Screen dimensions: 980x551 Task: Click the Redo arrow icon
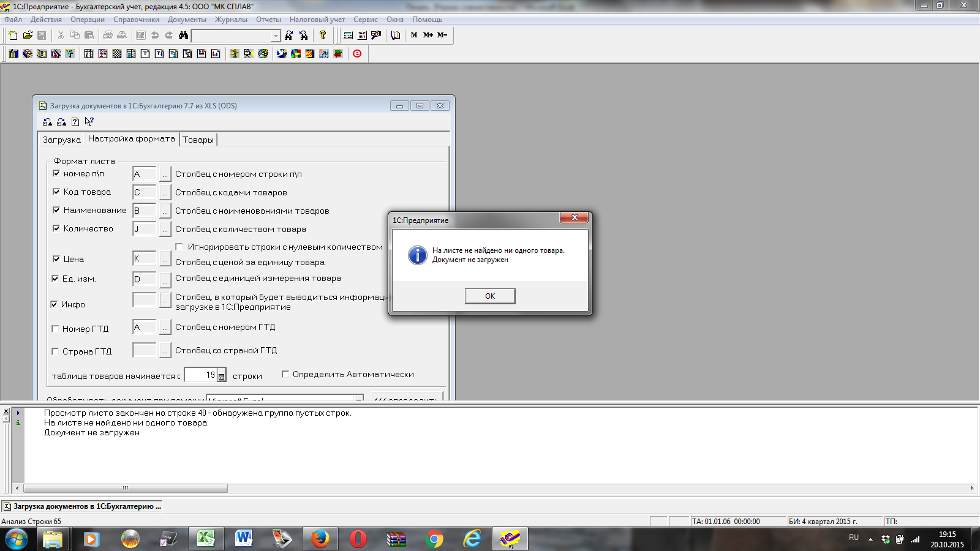click(169, 36)
